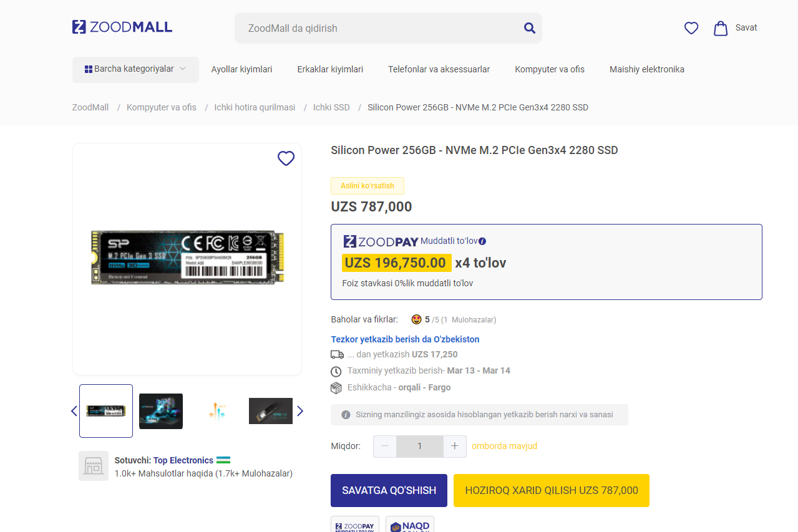Click the ZoodPay payment method badge
Screen dimensions: 798x532
click(355, 525)
